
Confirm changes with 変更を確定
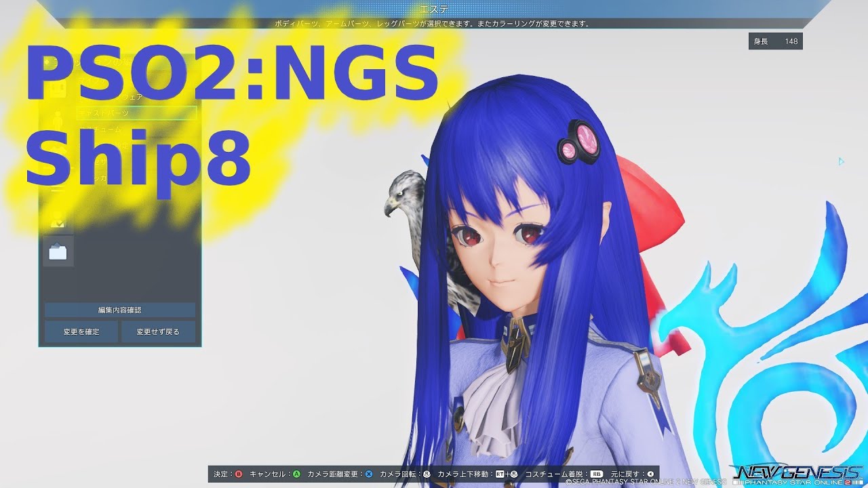[x=81, y=331]
